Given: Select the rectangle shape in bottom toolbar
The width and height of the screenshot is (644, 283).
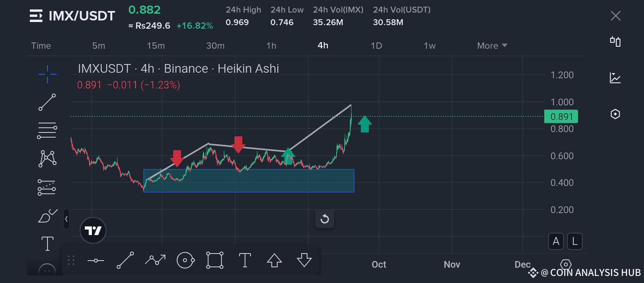Looking at the screenshot, I should [x=215, y=260].
